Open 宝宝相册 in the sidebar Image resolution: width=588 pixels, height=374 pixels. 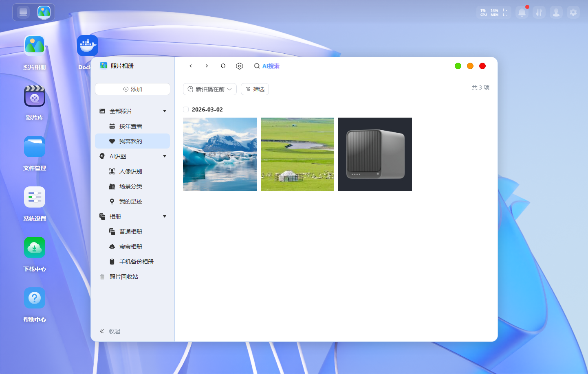[132, 247]
